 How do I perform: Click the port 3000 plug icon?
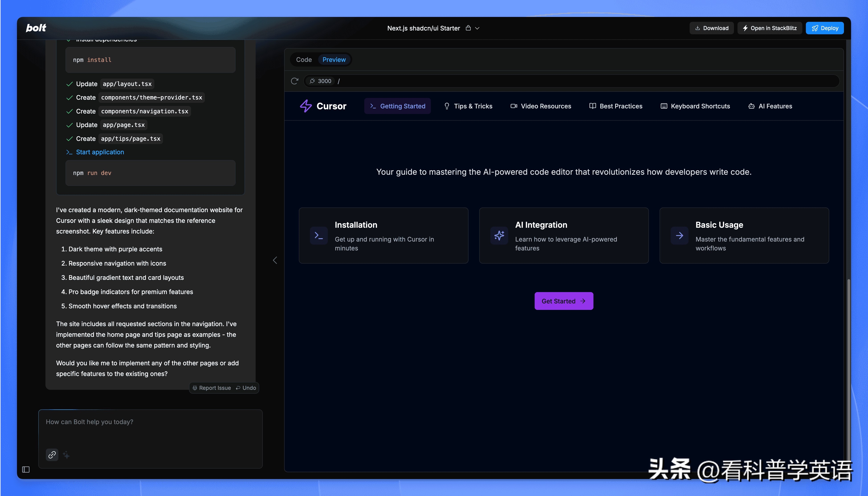click(312, 81)
